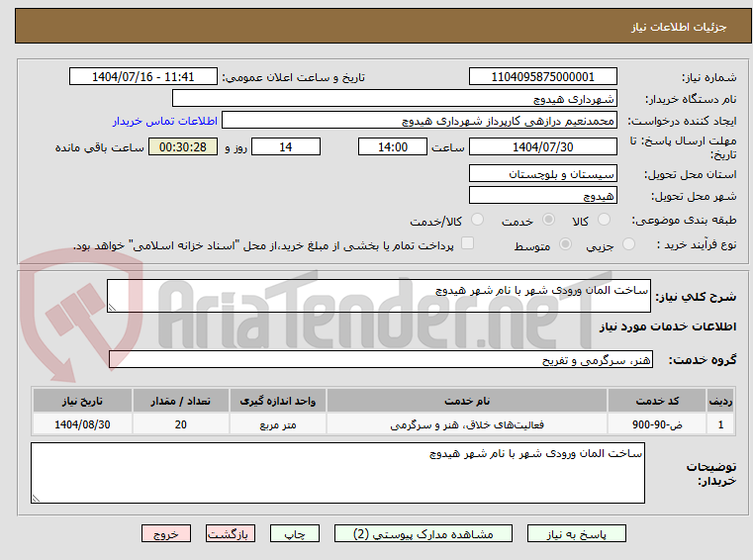
Task: Click the announcement date field 1404/07/16 - 11:41
Action: point(143,77)
